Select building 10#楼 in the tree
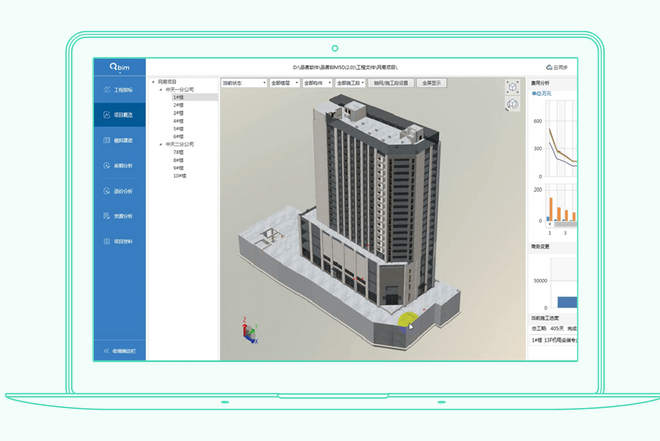This screenshot has height=441, width=660. click(x=180, y=176)
